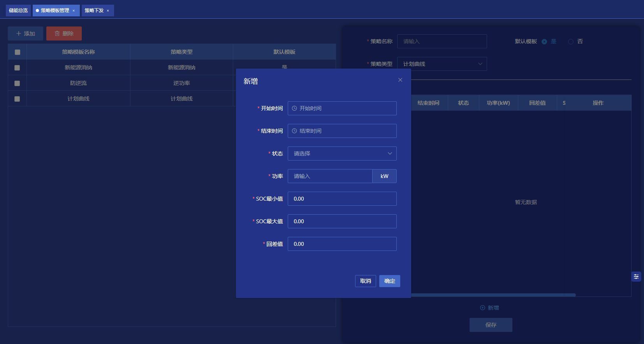The height and width of the screenshot is (344, 644).
Task: Close the 新增 dialog with the X icon
Action: click(x=400, y=80)
